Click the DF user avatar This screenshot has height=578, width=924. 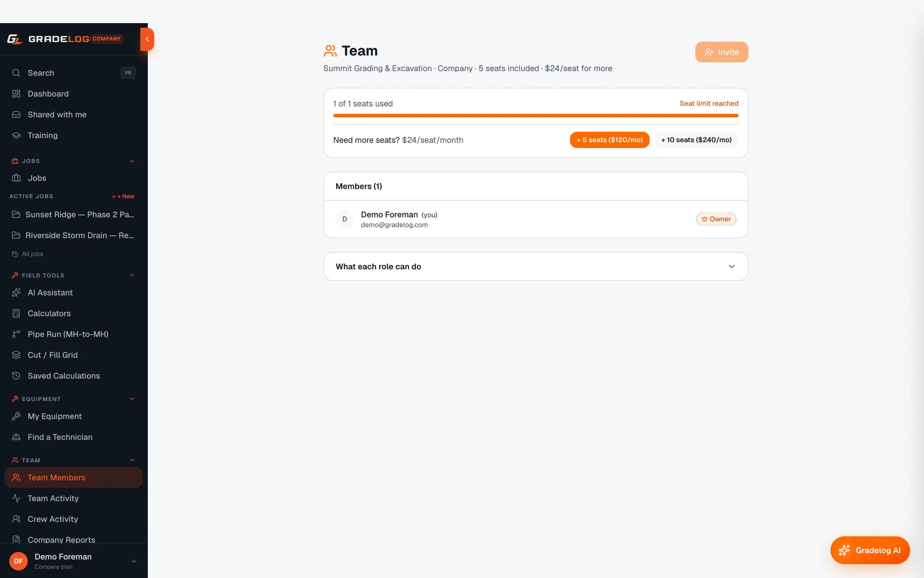(x=18, y=561)
